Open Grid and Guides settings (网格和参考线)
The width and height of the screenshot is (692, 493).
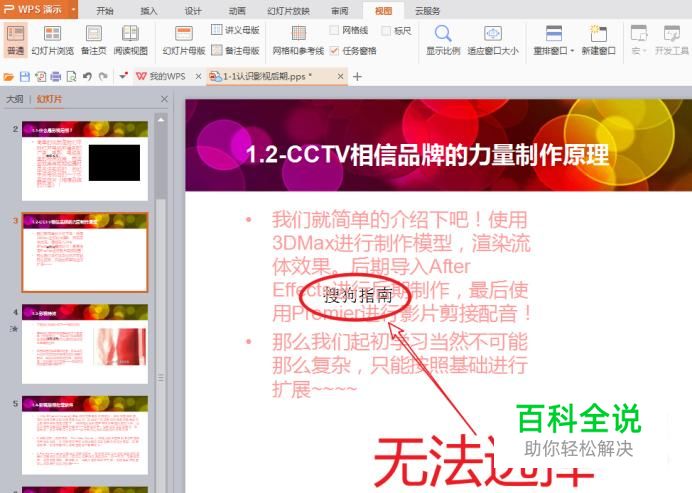click(x=298, y=40)
